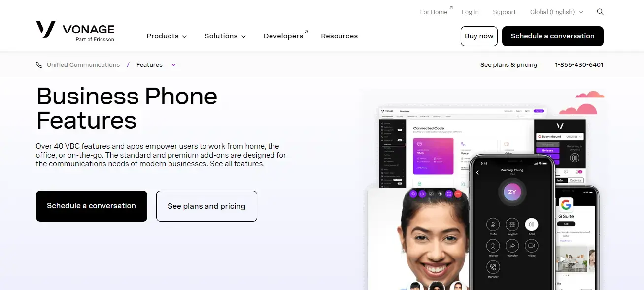Click Schedule a conversation in the top navigation
Viewport: 644px width, 290px height.
point(553,36)
